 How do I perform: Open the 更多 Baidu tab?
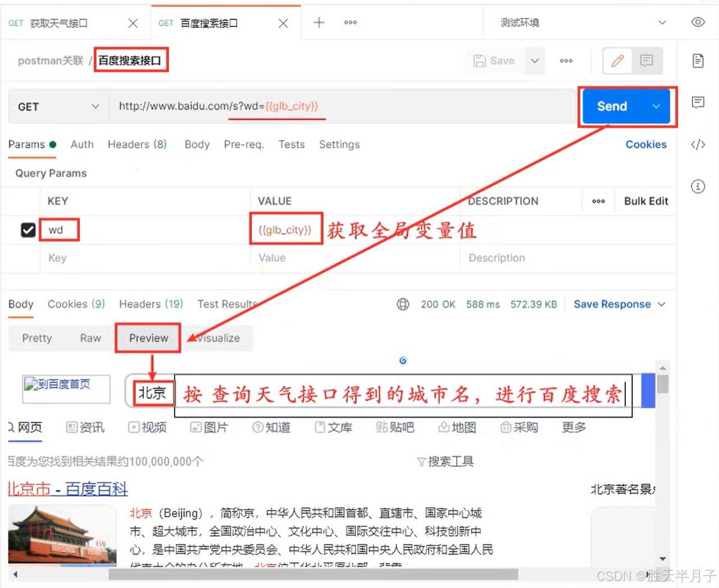click(574, 427)
